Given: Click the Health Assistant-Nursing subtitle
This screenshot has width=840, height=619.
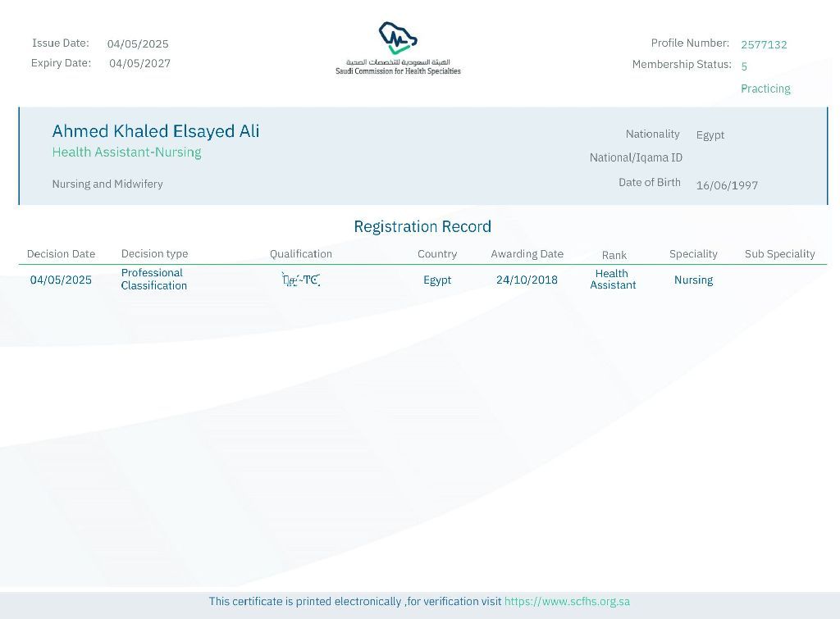Looking at the screenshot, I should (126, 152).
